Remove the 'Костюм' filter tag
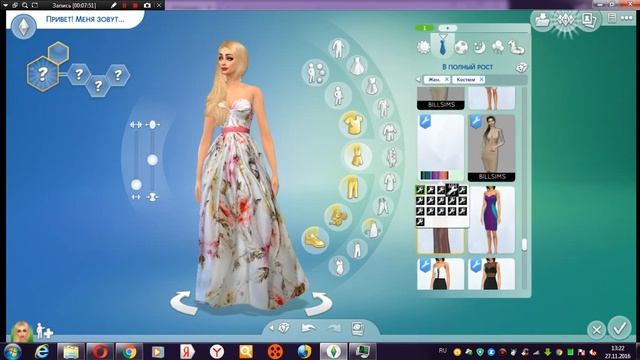640x360 pixels. click(482, 79)
